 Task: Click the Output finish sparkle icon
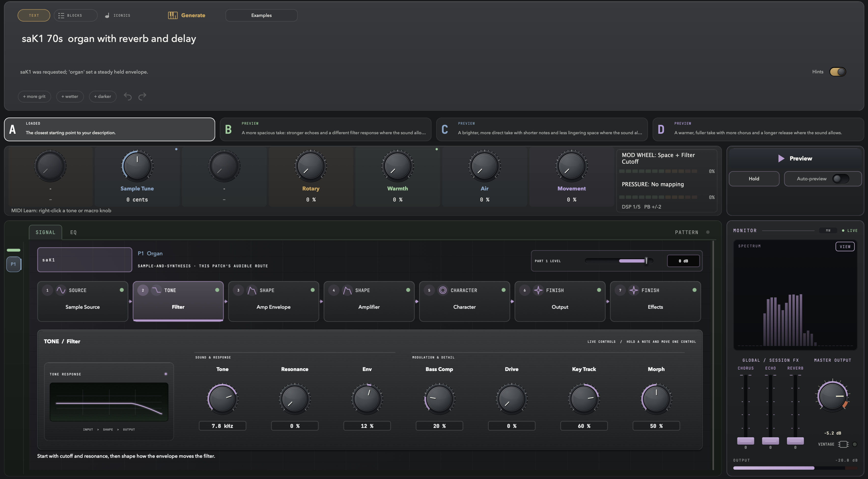538,290
